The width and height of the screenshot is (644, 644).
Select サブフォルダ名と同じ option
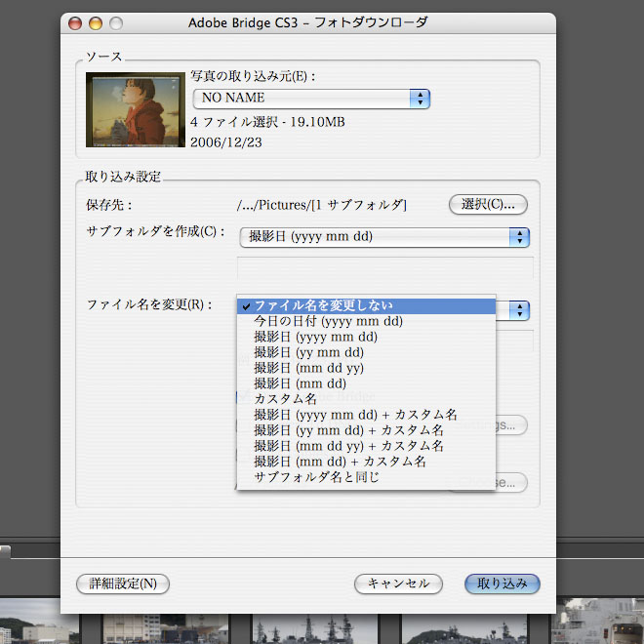366,477
